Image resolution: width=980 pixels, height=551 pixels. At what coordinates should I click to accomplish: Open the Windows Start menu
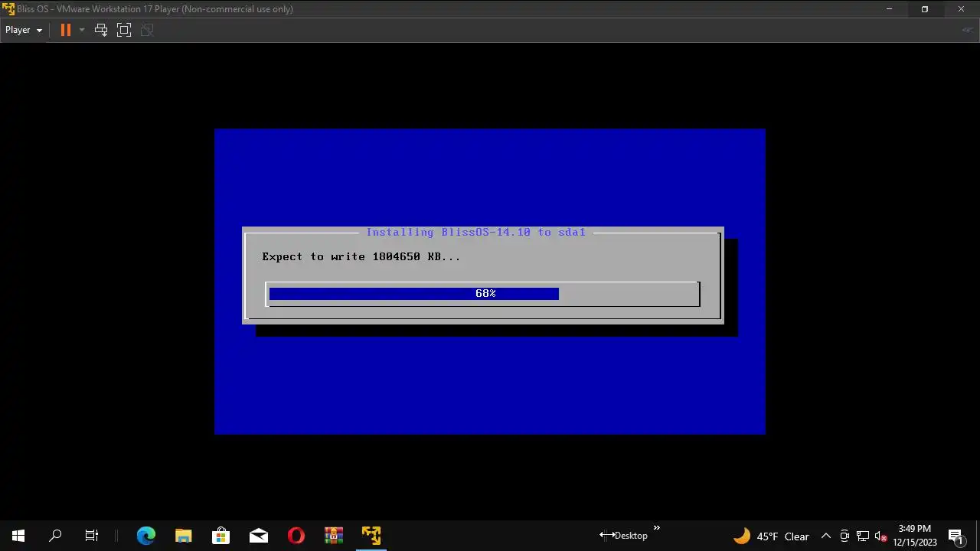pos(18,536)
